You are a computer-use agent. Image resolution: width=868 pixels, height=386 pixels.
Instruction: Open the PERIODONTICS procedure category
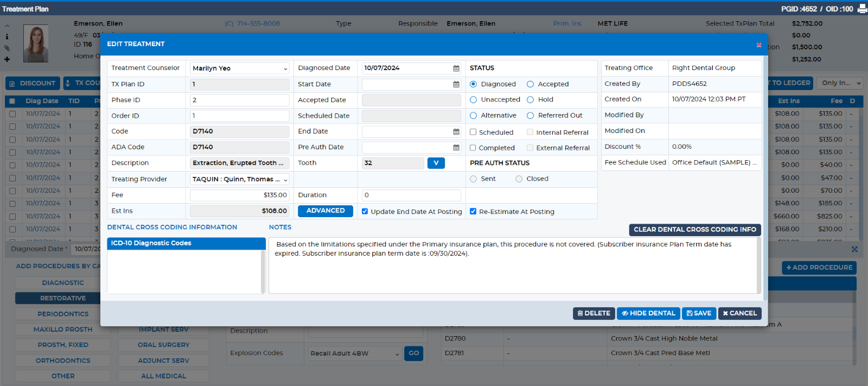(63, 314)
